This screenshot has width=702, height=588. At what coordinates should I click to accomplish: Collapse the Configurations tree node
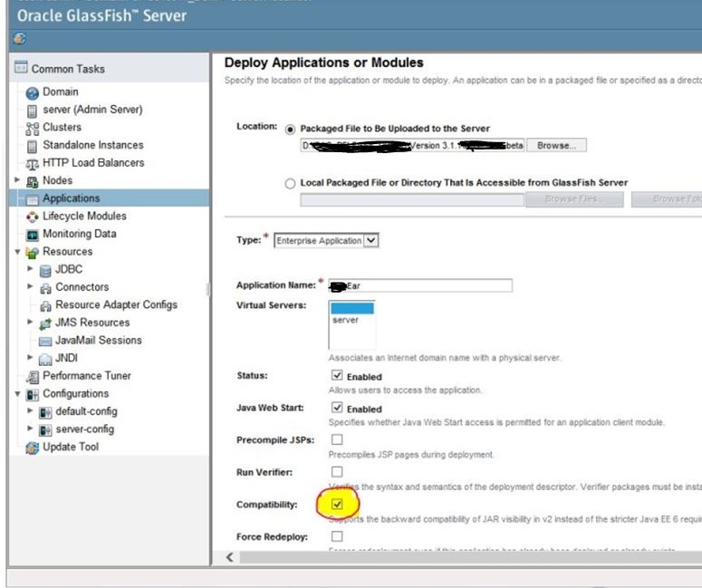pos(17,393)
